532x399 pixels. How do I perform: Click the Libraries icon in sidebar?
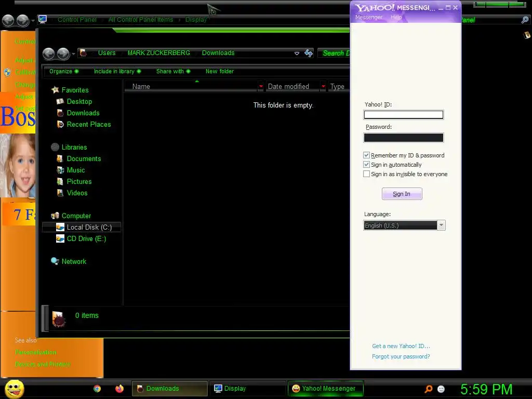(55, 147)
